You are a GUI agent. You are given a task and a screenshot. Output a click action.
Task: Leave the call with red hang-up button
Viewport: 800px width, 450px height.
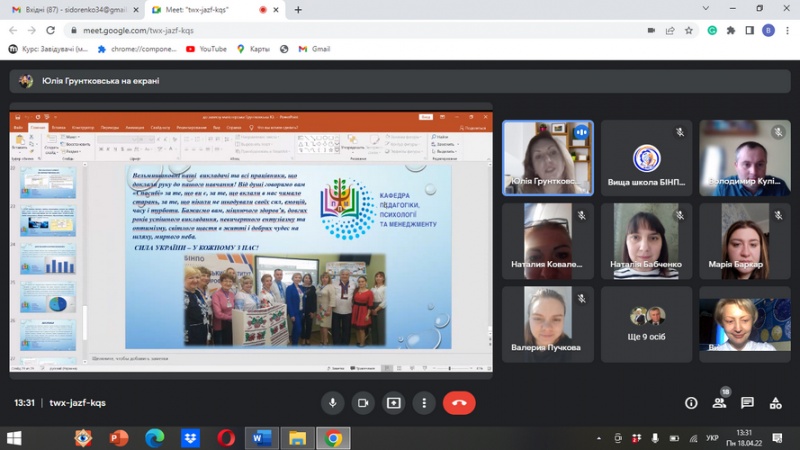click(x=459, y=402)
